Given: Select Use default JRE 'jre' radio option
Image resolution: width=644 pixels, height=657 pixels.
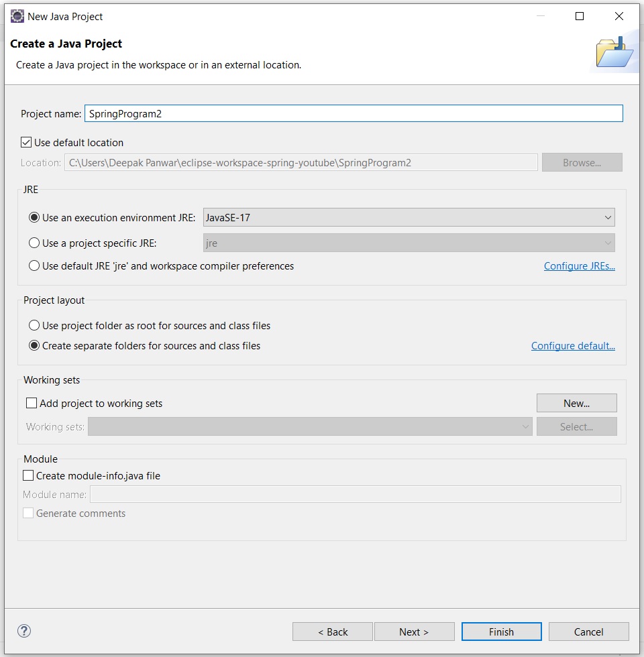Looking at the screenshot, I should coord(34,265).
